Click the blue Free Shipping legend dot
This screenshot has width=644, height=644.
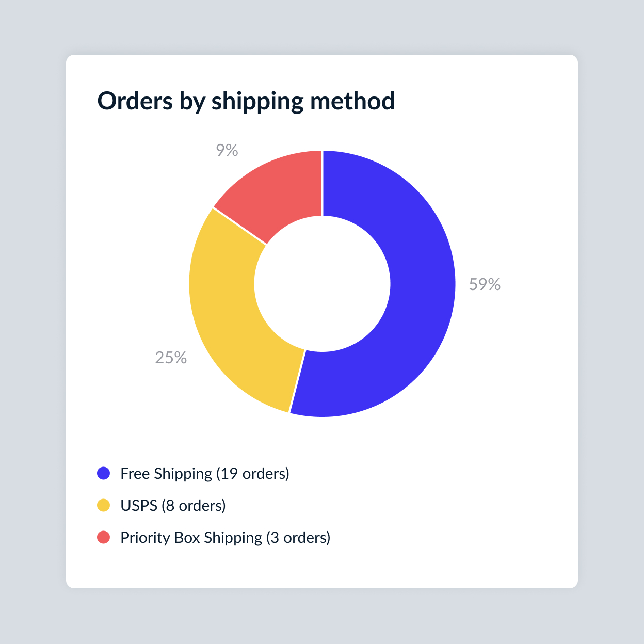104,473
